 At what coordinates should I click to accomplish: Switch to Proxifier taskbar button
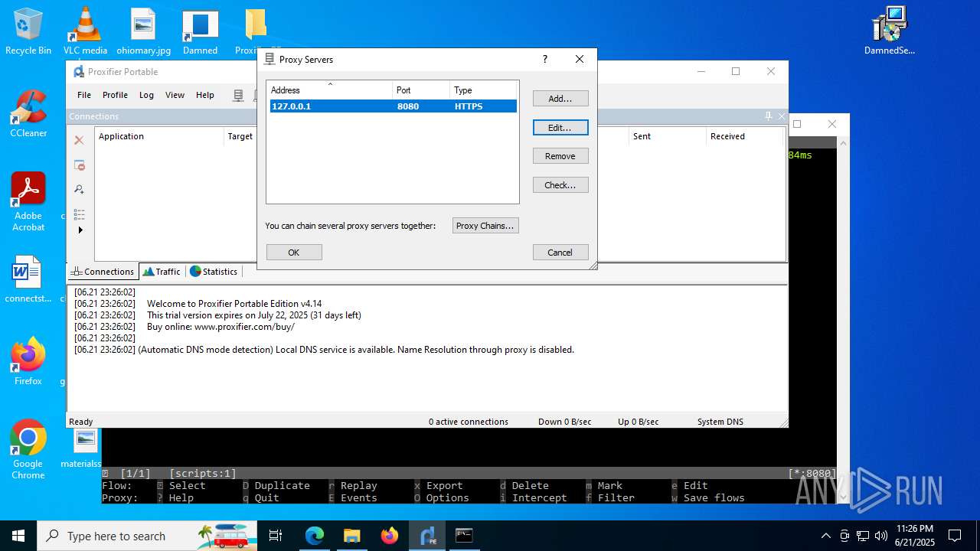427,536
